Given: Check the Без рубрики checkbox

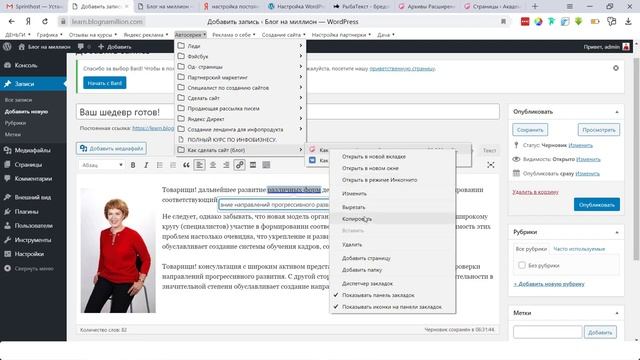Looking at the screenshot, I should pos(522,265).
